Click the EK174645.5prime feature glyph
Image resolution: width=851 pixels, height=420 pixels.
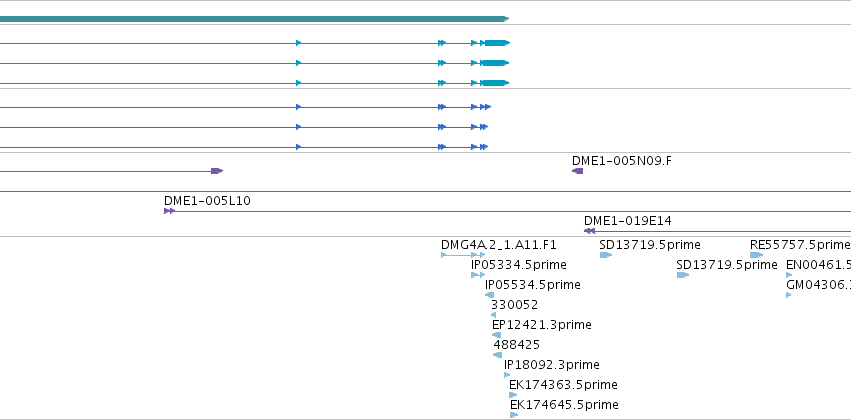tap(514, 415)
